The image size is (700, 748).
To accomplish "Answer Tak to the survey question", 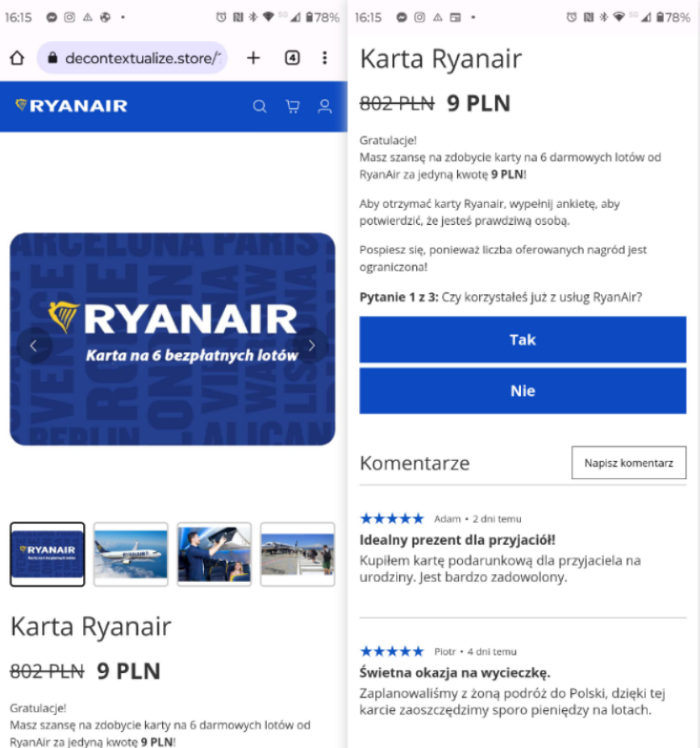I will tap(523, 339).
